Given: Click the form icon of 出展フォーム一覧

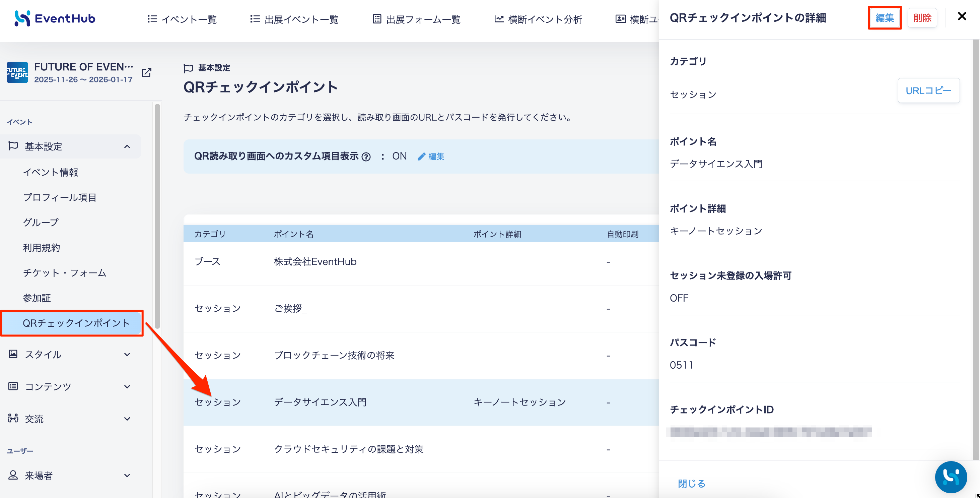Looking at the screenshot, I should 377,19.
